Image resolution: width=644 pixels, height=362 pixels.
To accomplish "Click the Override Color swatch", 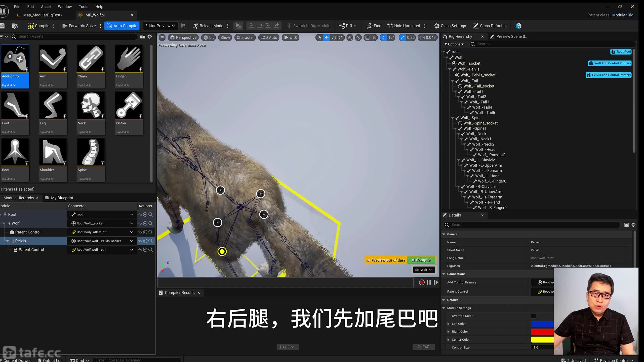I will click(x=533, y=316).
